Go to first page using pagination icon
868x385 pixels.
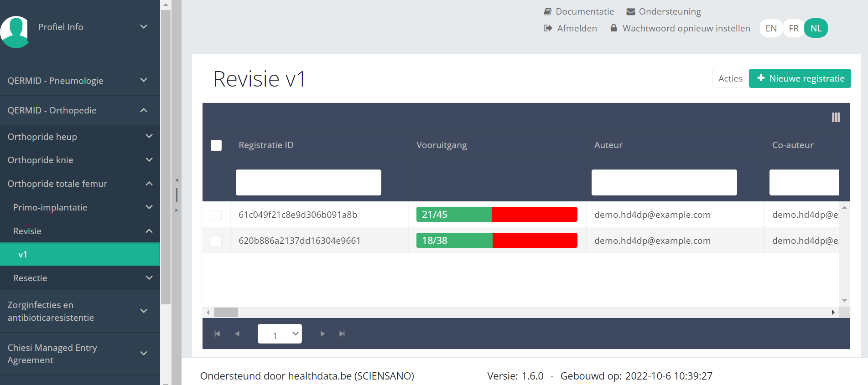[217, 334]
